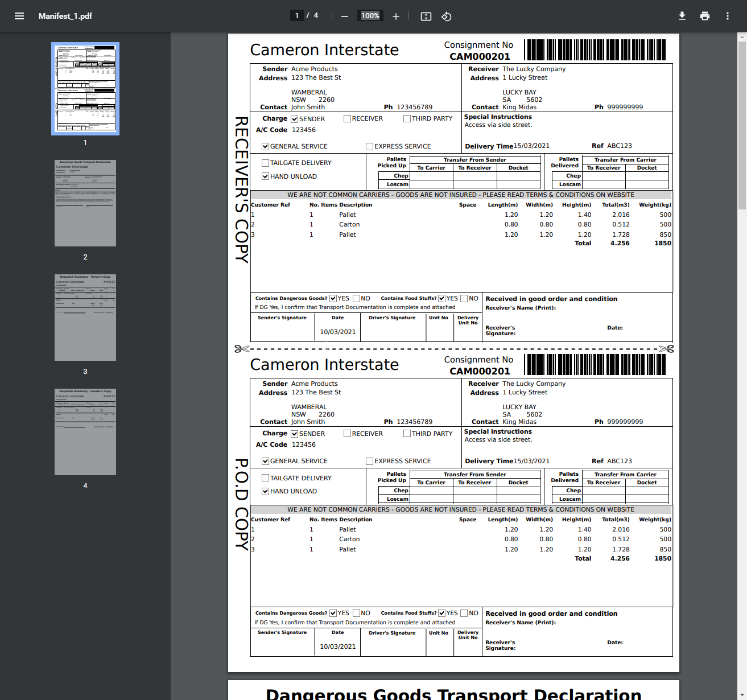
Task: Click the barcode in Receiver's Copy
Action: [x=595, y=50]
